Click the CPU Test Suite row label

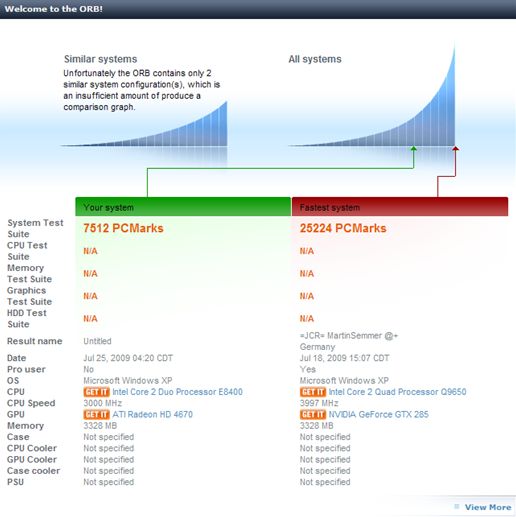27,251
